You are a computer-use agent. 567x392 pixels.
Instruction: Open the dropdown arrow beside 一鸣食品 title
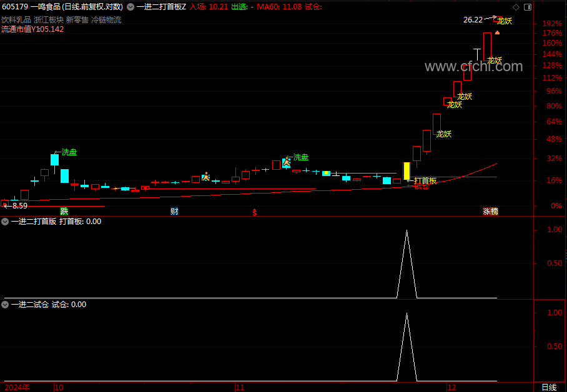point(131,7)
